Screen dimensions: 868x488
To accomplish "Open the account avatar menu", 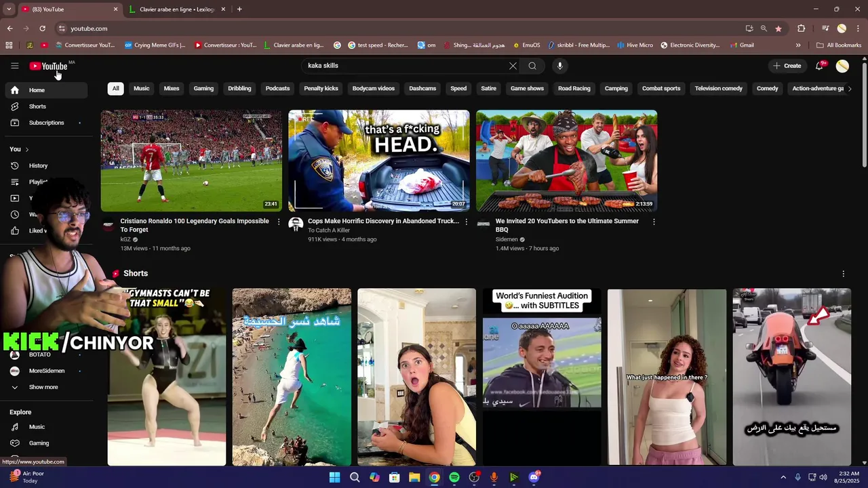I will pos(842,66).
